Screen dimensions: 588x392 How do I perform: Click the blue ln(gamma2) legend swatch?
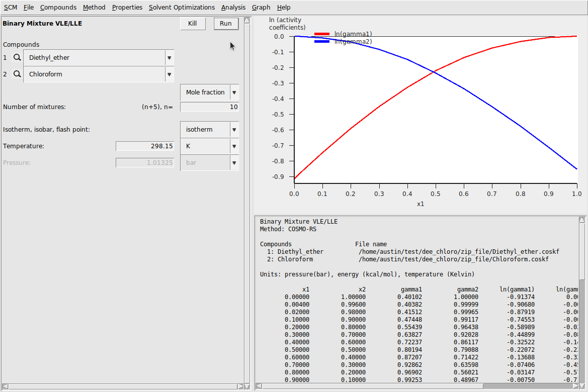322,42
